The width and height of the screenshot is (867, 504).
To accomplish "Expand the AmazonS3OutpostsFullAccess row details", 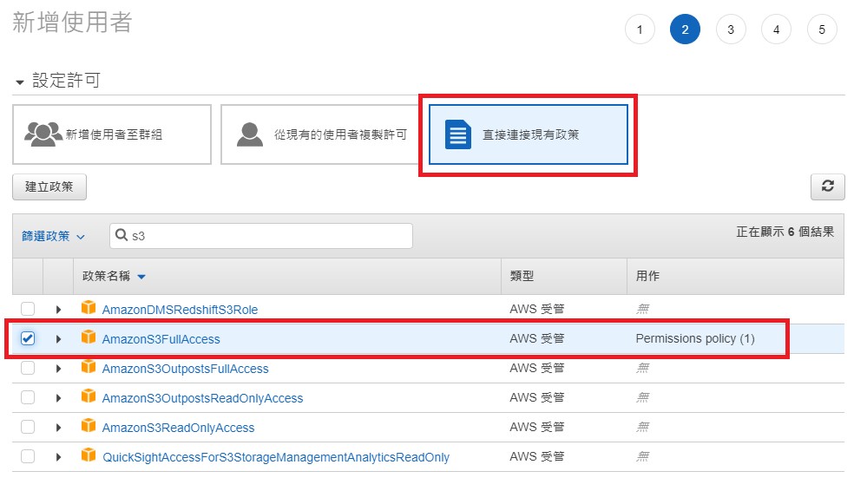I will click(59, 369).
